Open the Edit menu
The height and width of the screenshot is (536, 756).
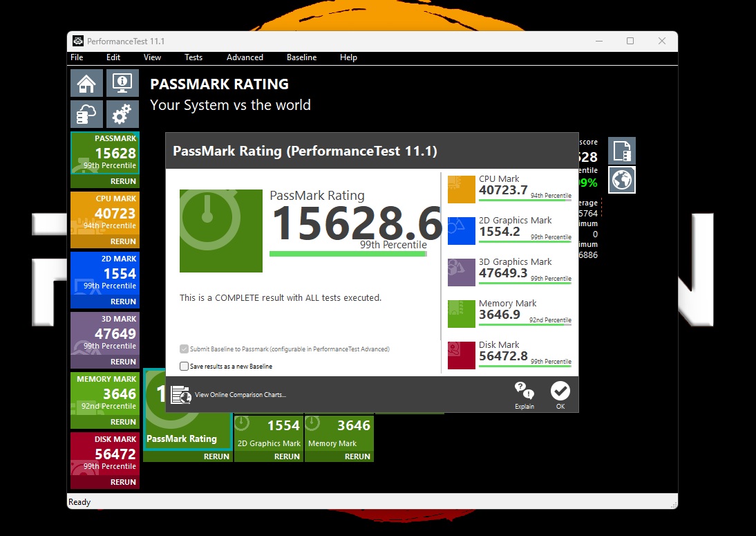coord(113,57)
